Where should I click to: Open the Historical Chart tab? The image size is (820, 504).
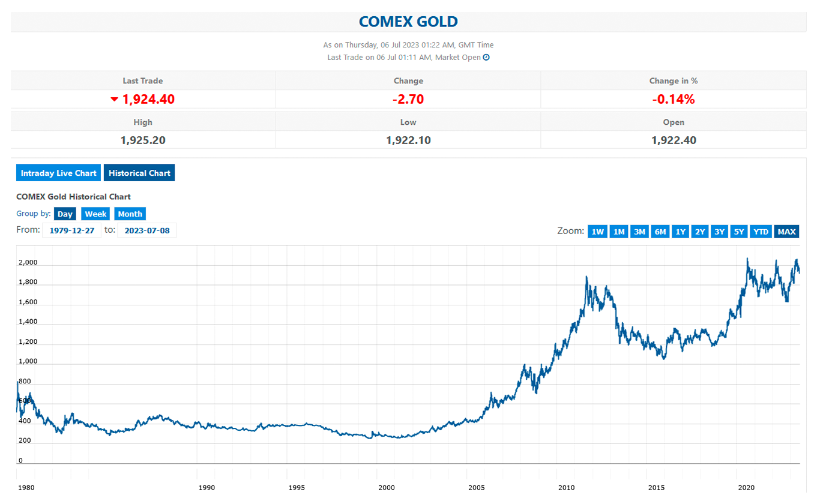pos(139,173)
